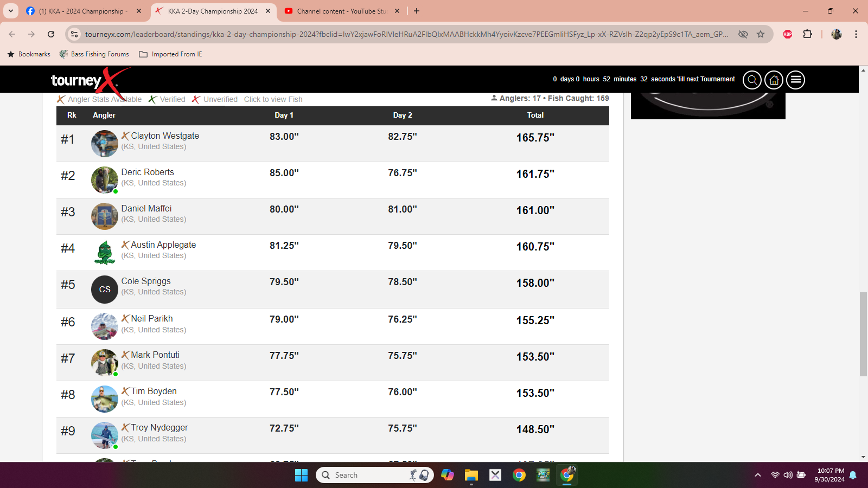Open Bass Fishing Forums bookmark

(x=94, y=54)
